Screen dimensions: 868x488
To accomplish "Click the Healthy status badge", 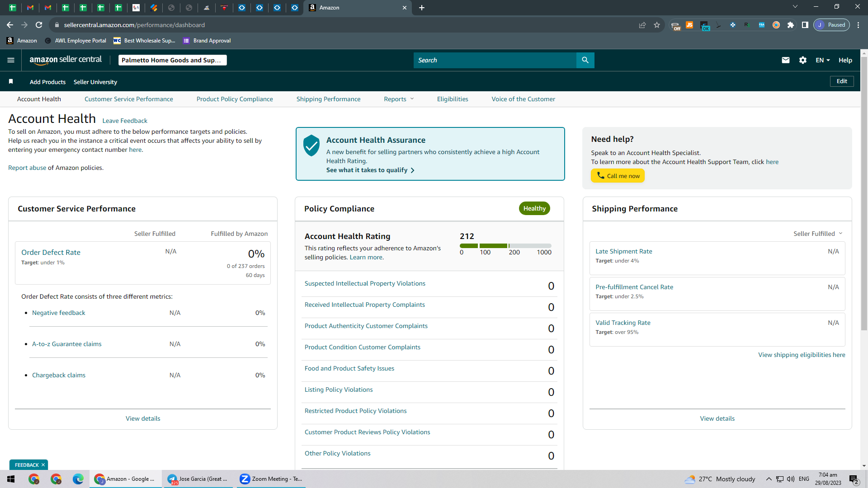I will point(534,208).
